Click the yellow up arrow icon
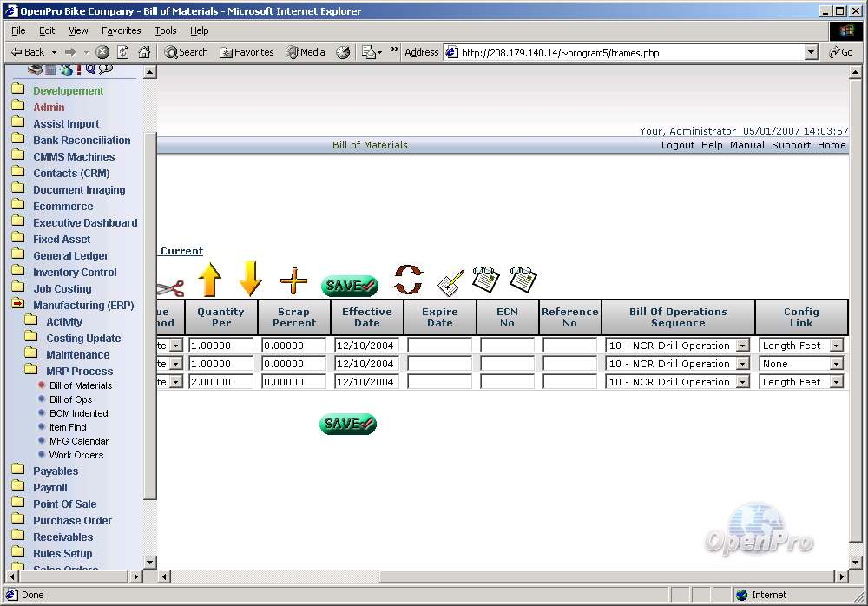The width and height of the screenshot is (868, 606). (209, 280)
